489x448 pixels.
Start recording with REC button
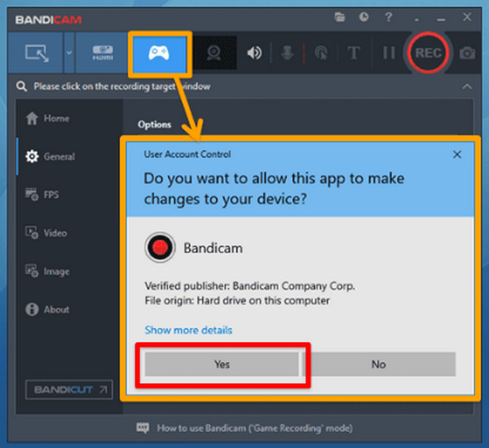(x=428, y=53)
